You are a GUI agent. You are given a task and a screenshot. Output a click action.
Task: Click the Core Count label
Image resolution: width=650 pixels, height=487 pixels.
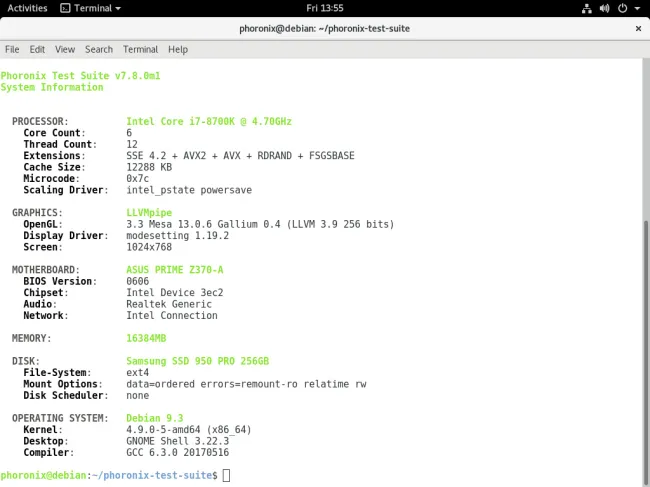pyautogui.click(x=54, y=133)
